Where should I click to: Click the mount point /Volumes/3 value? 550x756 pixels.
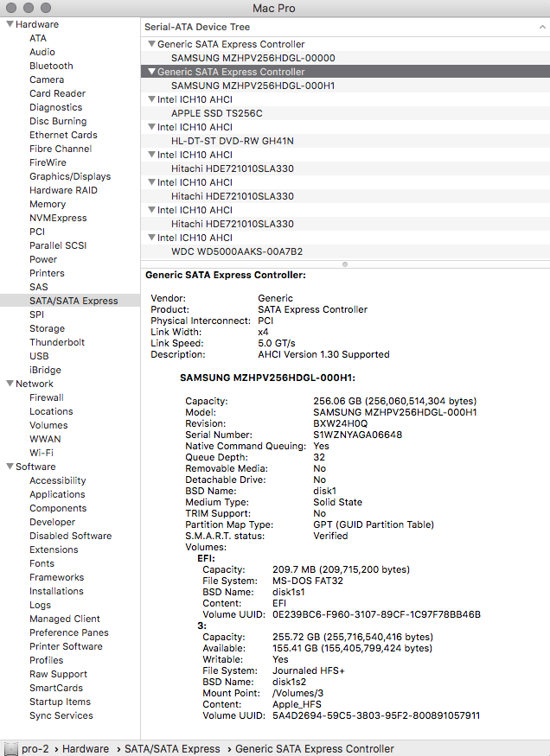(297, 693)
